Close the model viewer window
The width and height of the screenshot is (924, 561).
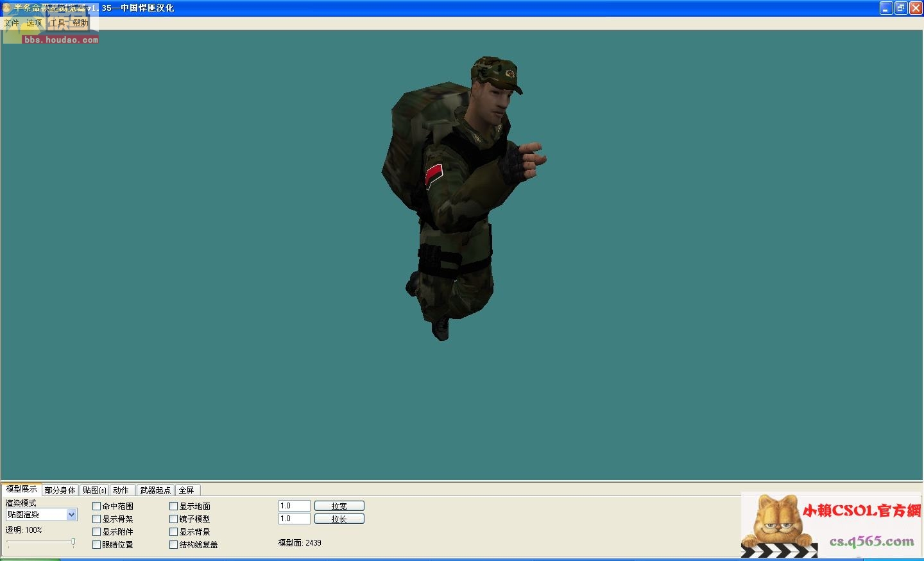click(x=916, y=8)
